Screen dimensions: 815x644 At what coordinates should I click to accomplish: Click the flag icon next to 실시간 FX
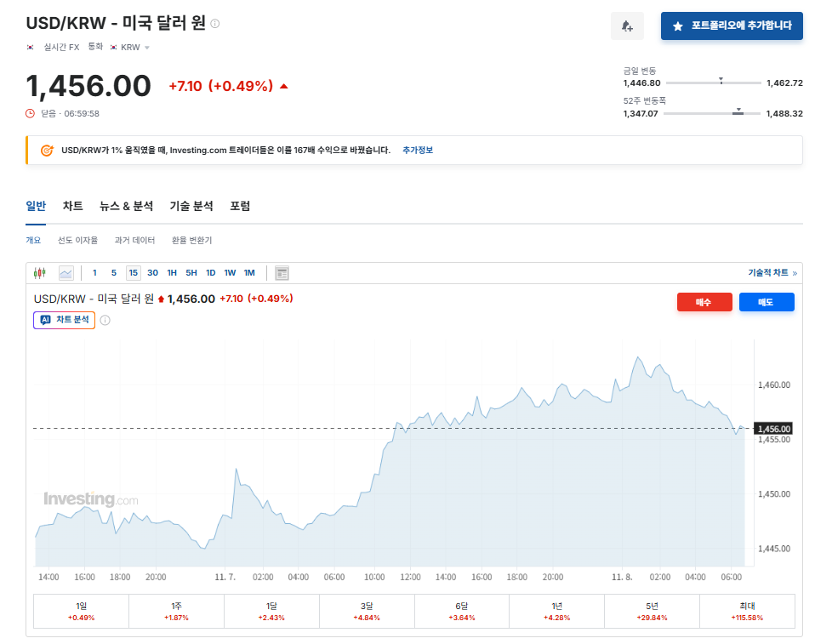(31, 47)
